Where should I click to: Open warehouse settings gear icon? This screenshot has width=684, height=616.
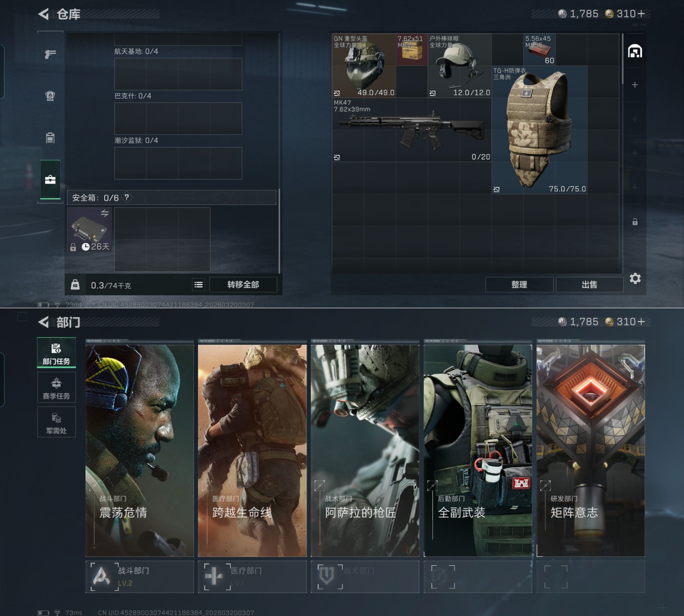[635, 279]
